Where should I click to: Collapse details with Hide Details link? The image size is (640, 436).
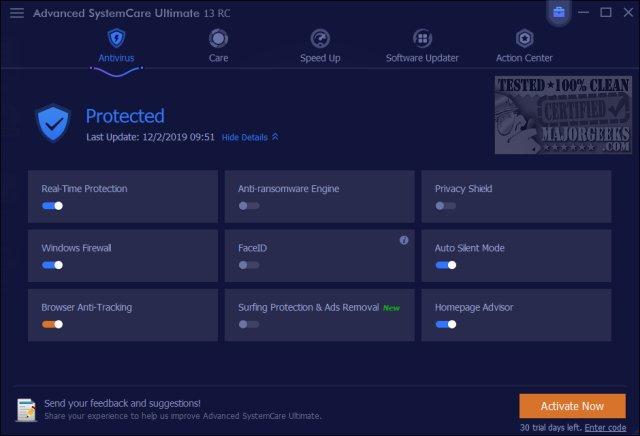click(x=250, y=137)
